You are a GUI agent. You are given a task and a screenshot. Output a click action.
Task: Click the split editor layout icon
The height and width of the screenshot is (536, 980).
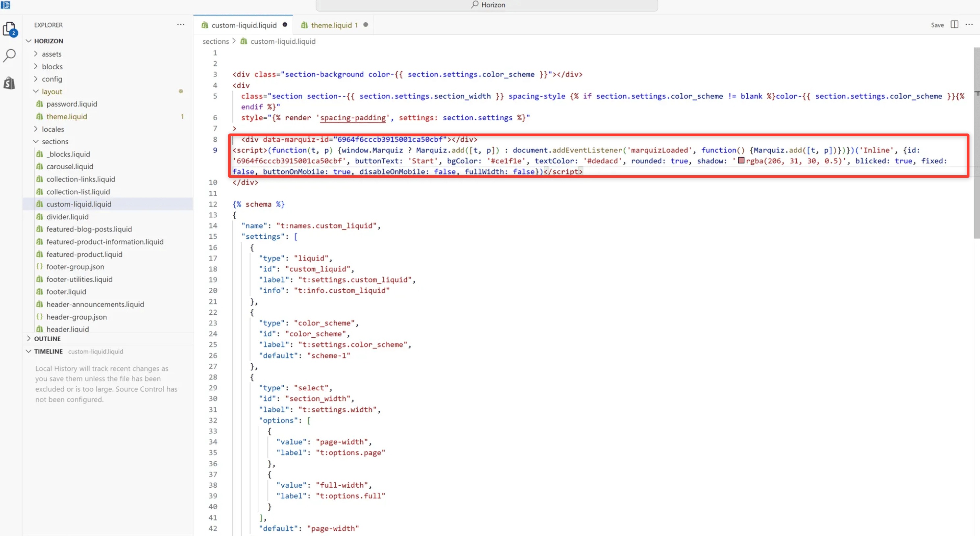[x=954, y=25]
